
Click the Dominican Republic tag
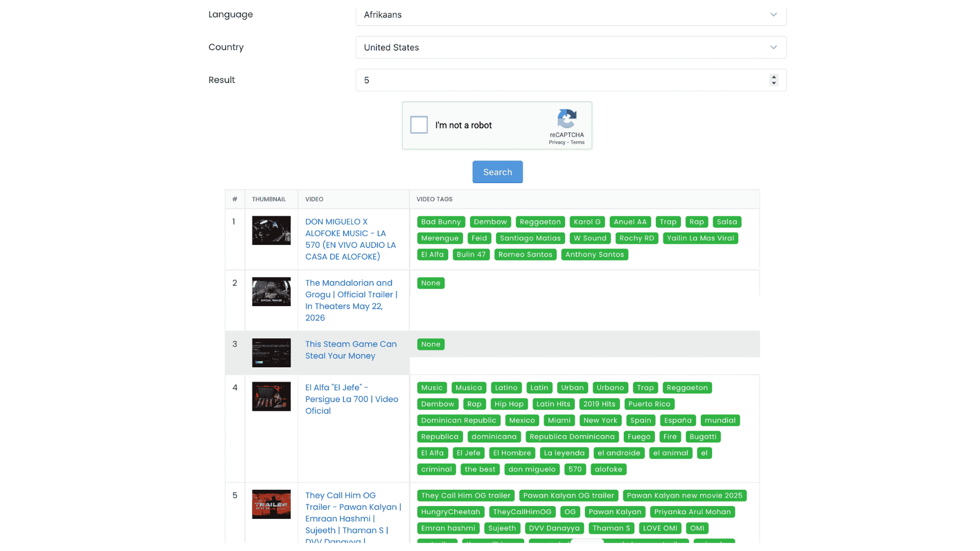pyautogui.click(x=458, y=420)
